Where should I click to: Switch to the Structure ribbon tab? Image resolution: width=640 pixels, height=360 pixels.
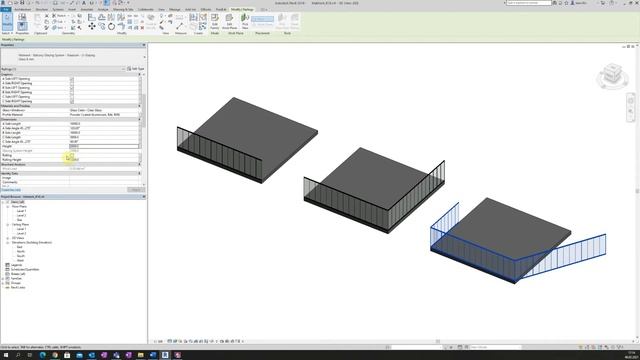42,9
